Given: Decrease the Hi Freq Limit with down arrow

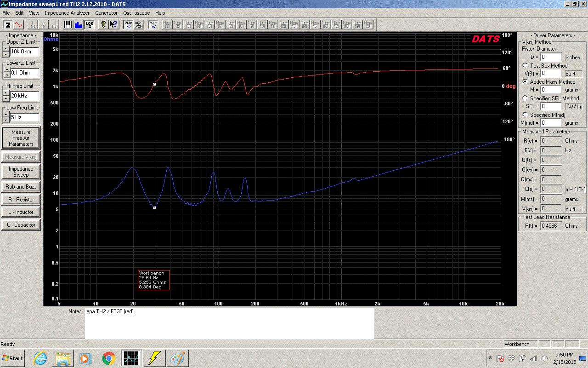Looking at the screenshot, I should pos(6,99).
